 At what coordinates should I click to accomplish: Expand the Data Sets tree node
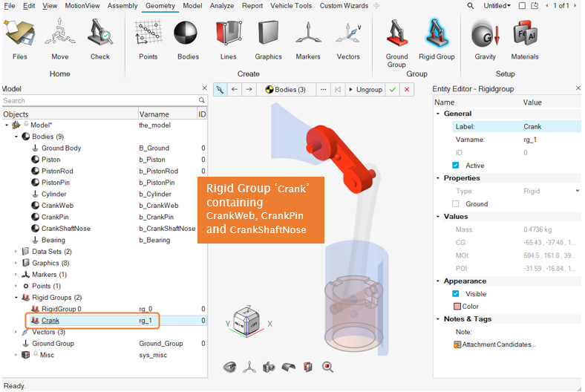[16, 252]
